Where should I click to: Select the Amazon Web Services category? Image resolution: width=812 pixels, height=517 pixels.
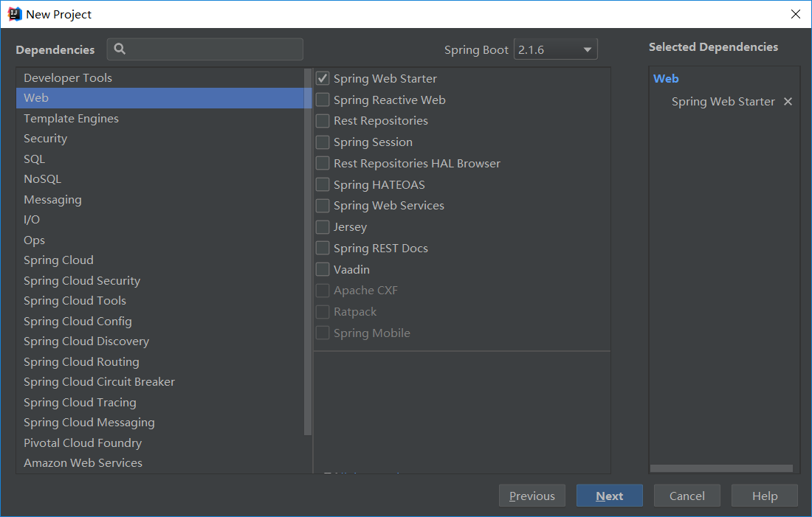(x=160, y=462)
